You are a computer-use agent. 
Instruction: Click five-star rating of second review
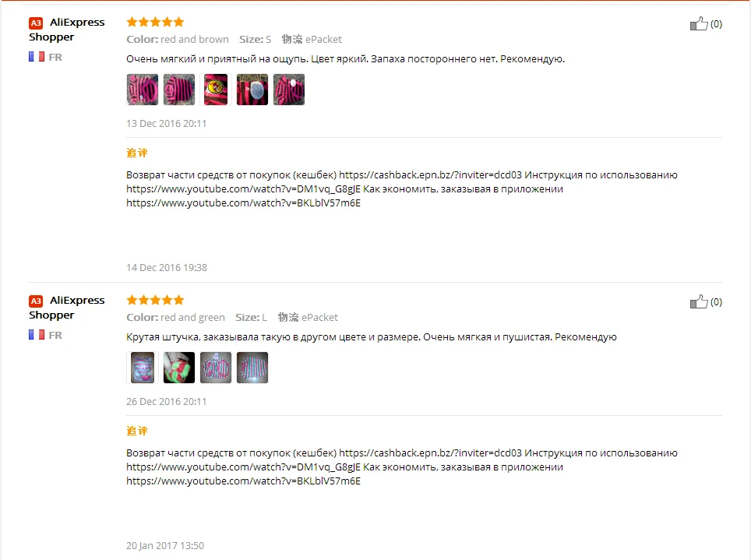coord(155,300)
